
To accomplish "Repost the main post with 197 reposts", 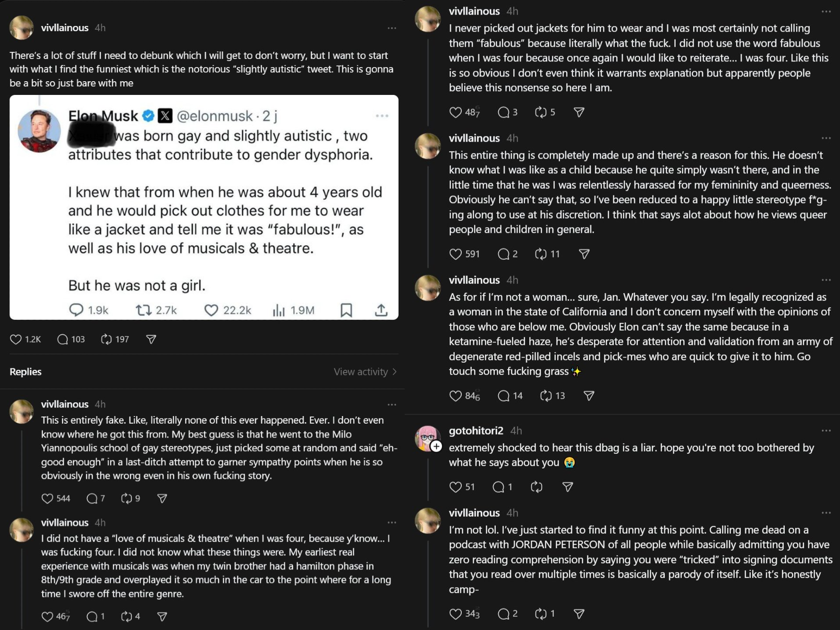I will (107, 339).
